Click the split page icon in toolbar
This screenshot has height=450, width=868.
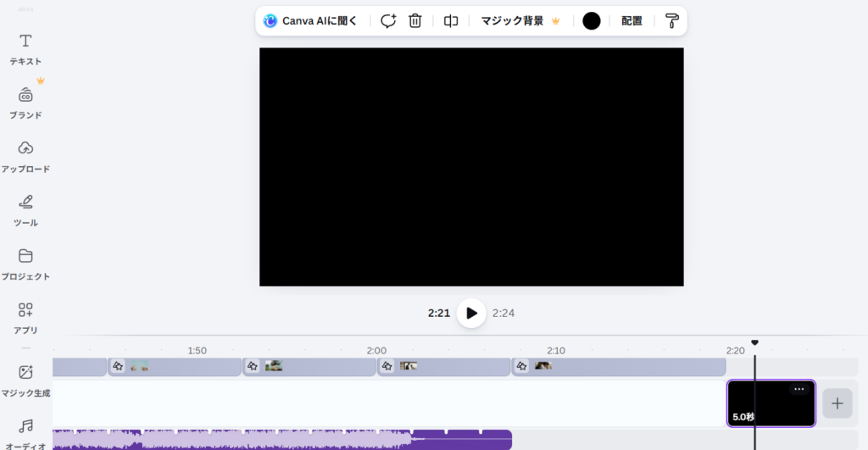pos(451,21)
